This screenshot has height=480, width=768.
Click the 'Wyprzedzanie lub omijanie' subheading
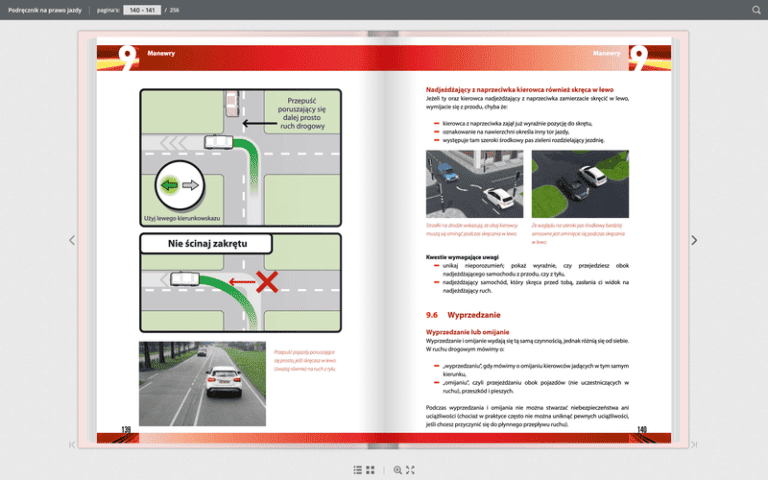(x=468, y=330)
